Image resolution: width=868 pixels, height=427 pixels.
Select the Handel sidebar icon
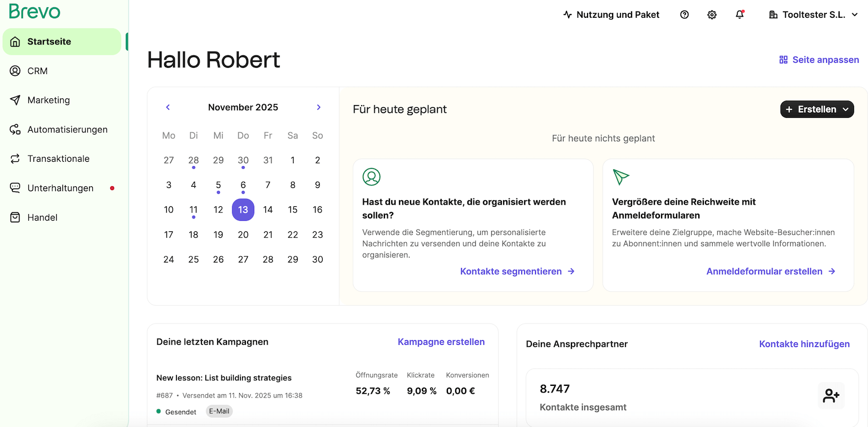[x=14, y=217]
